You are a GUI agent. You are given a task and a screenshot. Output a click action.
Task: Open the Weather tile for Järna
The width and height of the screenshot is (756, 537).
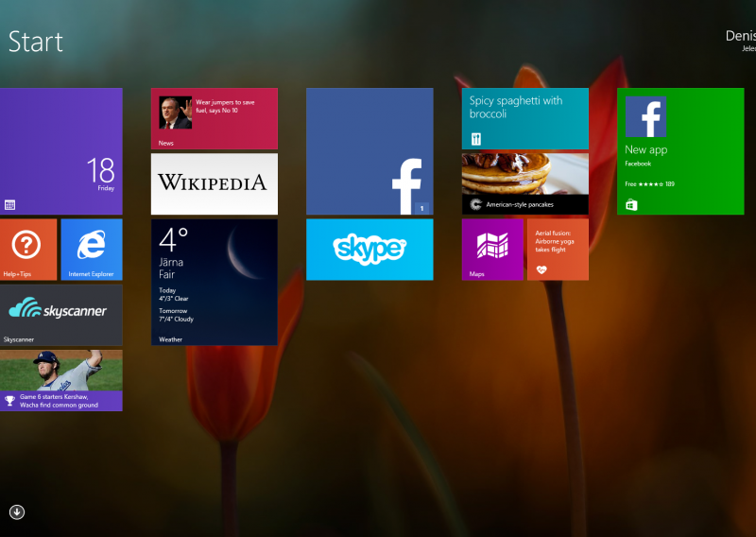click(x=215, y=283)
